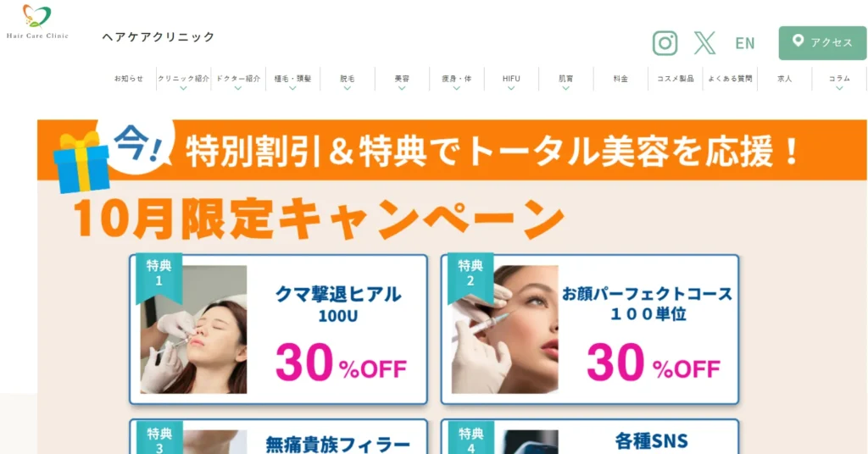Expand the 植毛・頭髪 dropdown menu
Screen dimensions: 868x454
pyautogui.click(x=292, y=81)
